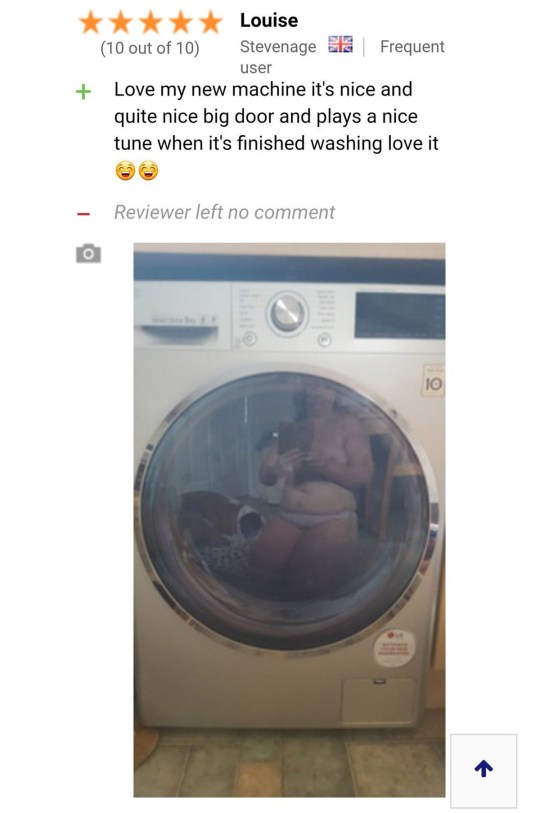
Task: Click the UK flag icon
Action: [340, 45]
